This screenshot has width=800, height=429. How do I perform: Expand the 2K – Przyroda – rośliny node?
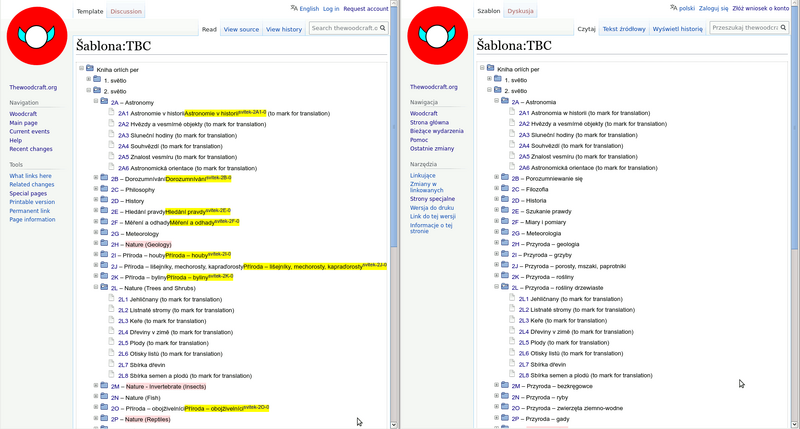(496, 275)
